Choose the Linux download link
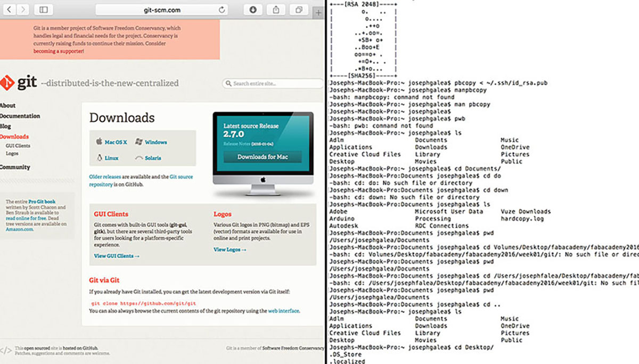 (111, 158)
